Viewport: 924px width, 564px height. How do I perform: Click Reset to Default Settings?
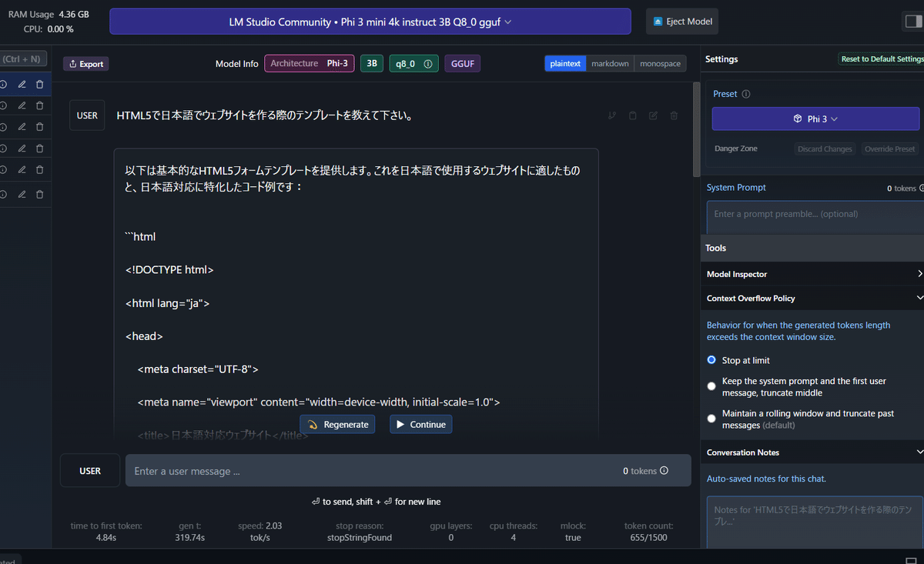882,59
